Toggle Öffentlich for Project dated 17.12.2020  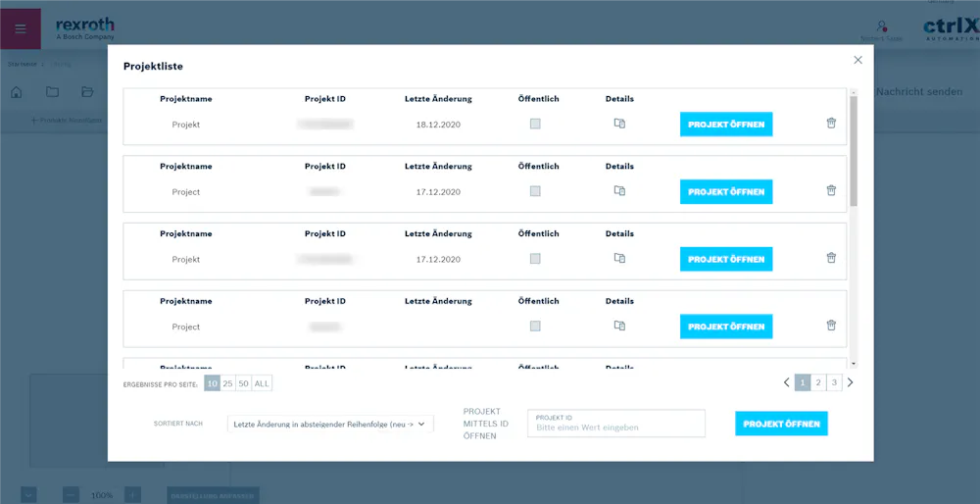[535, 191]
